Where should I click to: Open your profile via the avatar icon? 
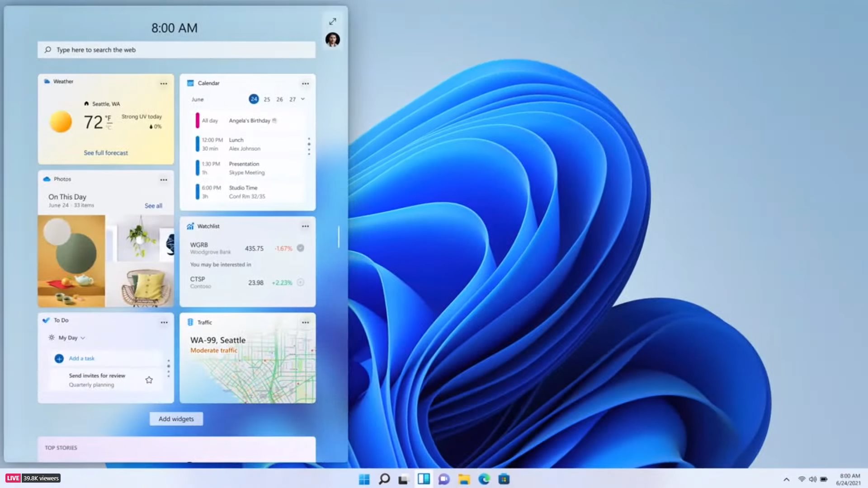pos(333,40)
